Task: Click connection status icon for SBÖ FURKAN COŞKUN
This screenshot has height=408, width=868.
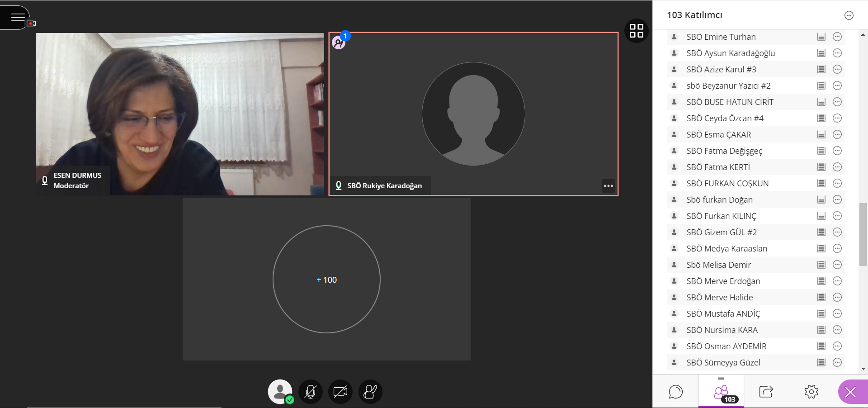Action: [821, 183]
